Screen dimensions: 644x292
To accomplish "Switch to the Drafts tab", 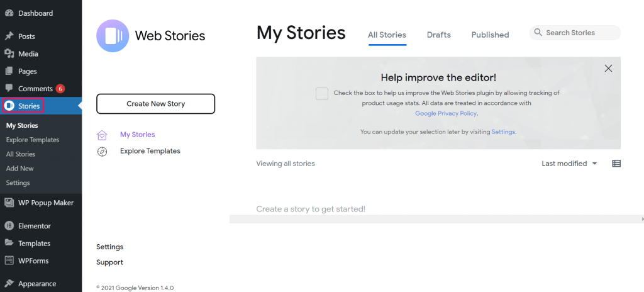I will click(438, 35).
